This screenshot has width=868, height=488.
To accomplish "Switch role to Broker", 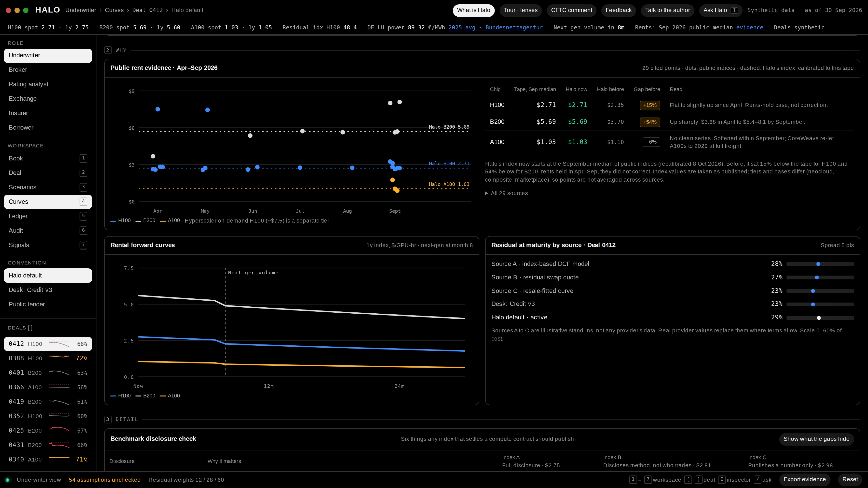I will click(48, 70).
